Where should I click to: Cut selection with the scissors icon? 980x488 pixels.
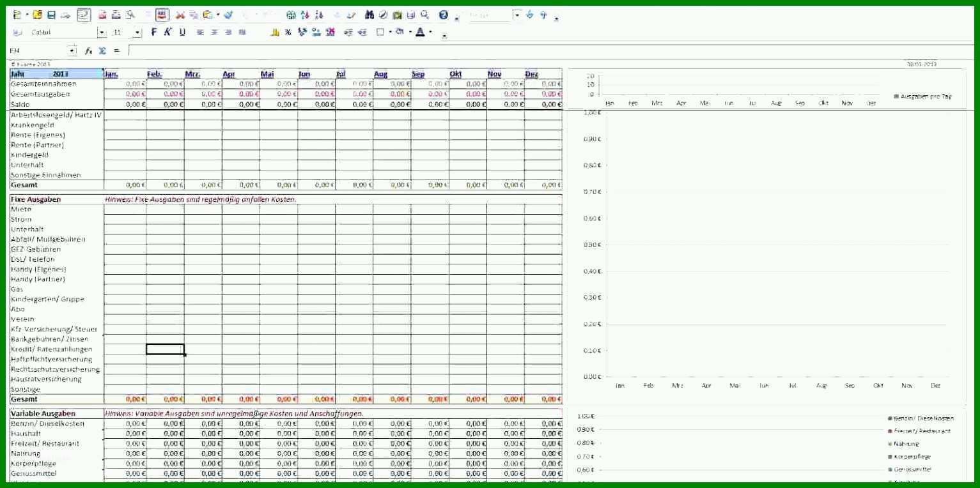(x=180, y=15)
